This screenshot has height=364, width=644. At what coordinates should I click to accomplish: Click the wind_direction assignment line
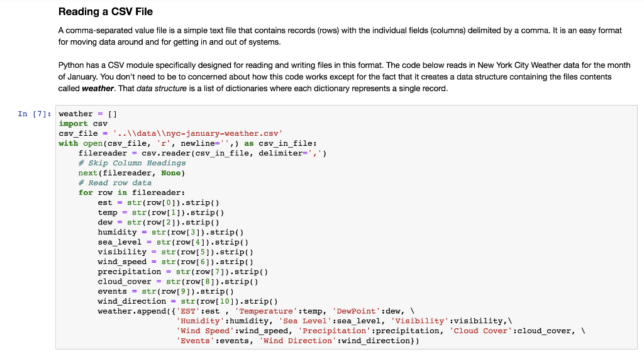(187, 301)
